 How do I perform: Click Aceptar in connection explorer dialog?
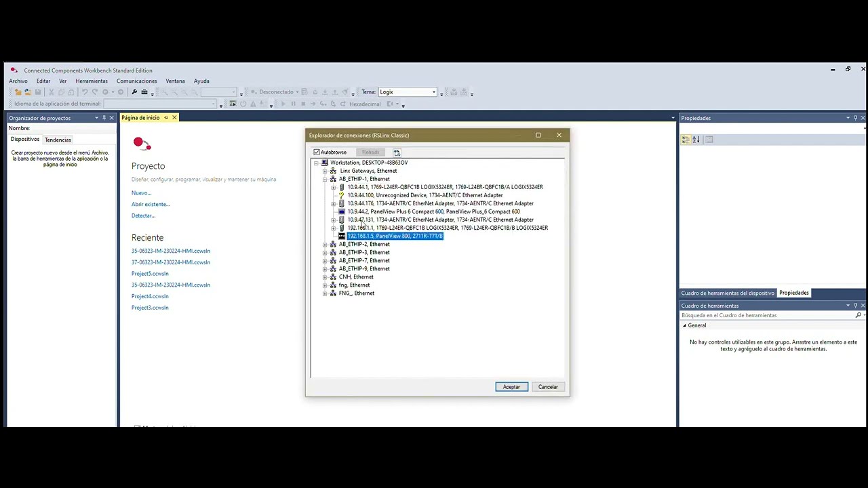[x=511, y=387]
